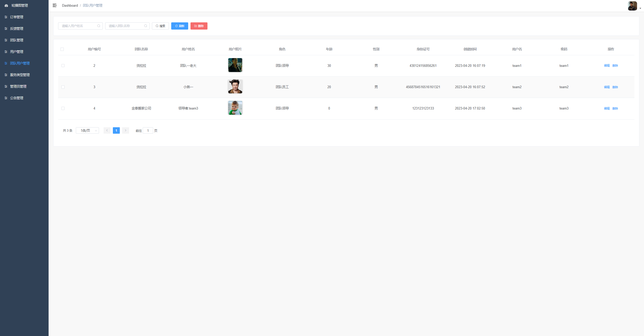Collapse the sidebar with the hamburger icon
The width and height of the screenshot is (644, 336).
point(55,5)
